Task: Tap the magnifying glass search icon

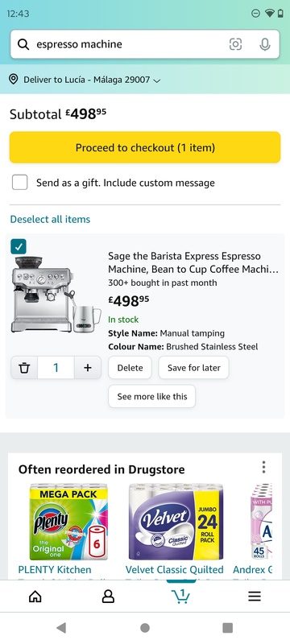Action: 24,44
